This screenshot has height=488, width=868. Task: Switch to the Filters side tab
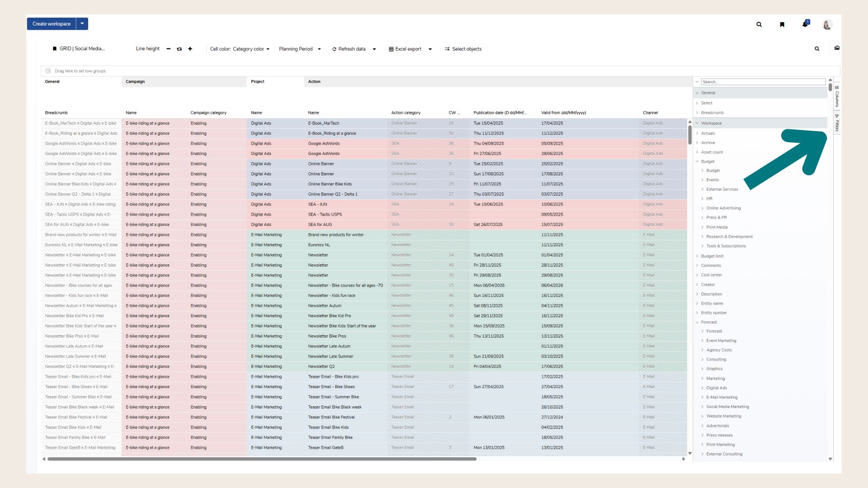point(837,123)
